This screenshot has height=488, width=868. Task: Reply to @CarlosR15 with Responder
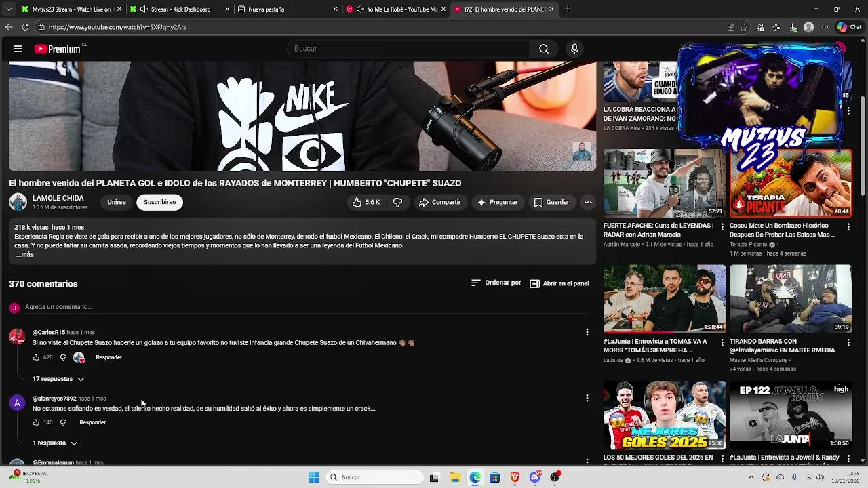click(108, 357)
